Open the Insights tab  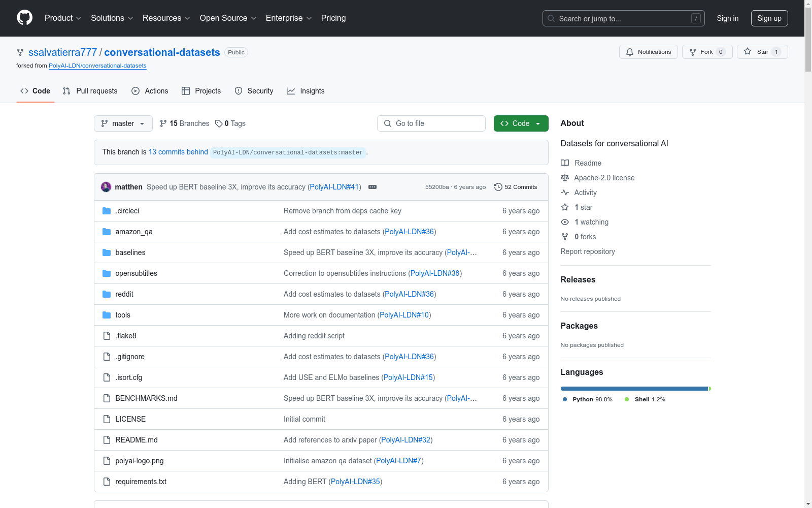pos(306,91)
